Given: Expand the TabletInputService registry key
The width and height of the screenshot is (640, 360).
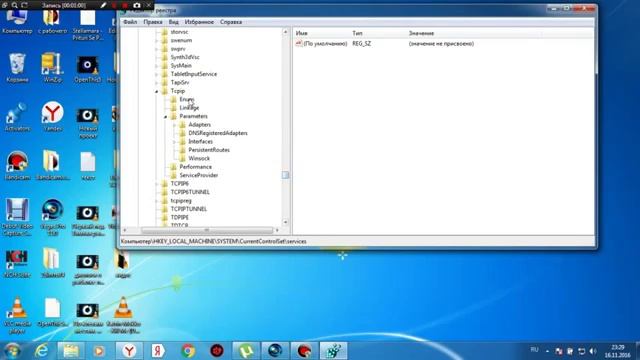Looking at the screenshot, I should tap(157, 74).
